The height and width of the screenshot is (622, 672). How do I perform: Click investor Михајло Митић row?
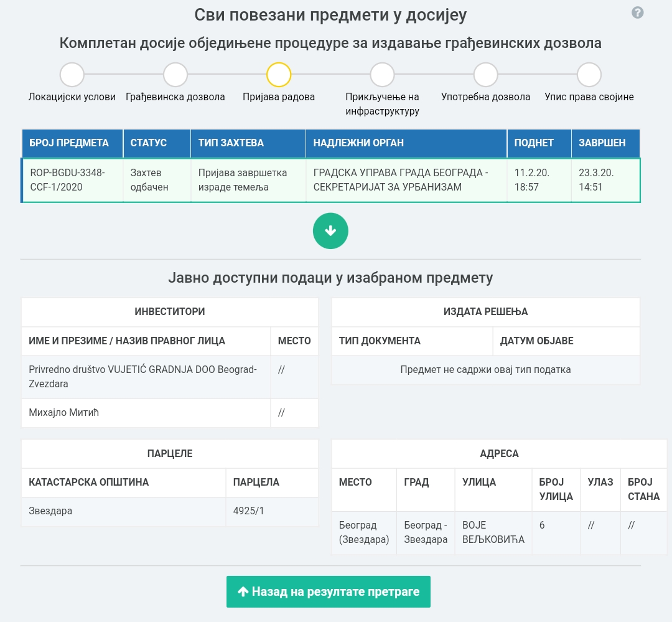click(170, 413)
